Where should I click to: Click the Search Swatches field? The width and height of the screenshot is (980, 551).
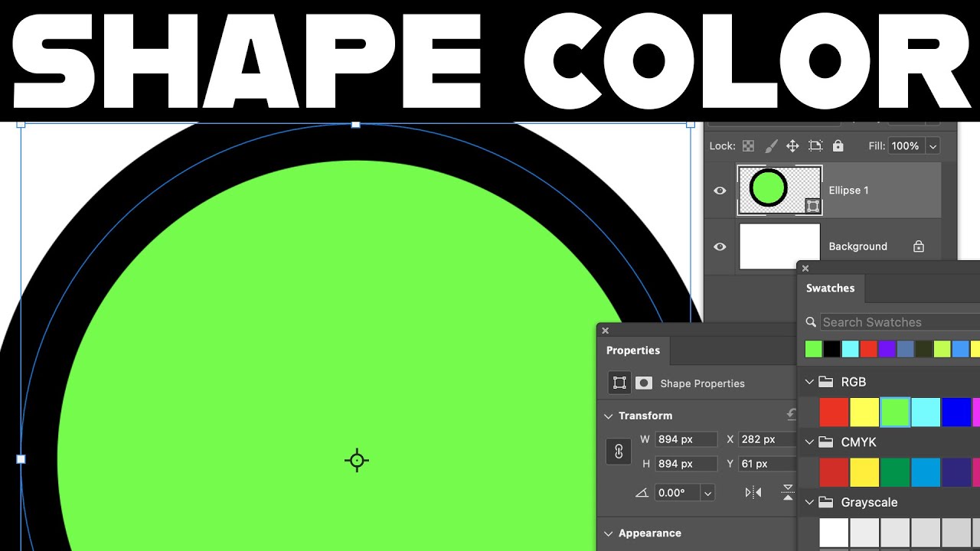point(900,322)
